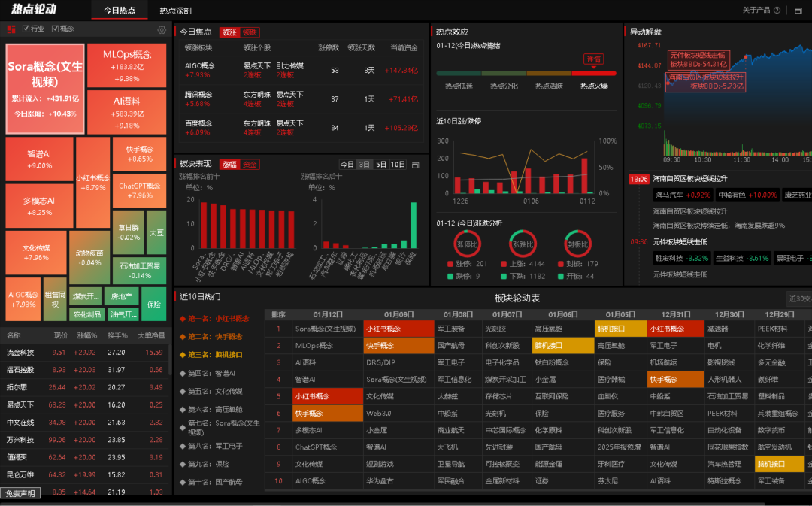The image size is (812, 506).
Task: Choose the 今日 period in 板块表现
Action: pyautogui.click(x=347, y=164)
